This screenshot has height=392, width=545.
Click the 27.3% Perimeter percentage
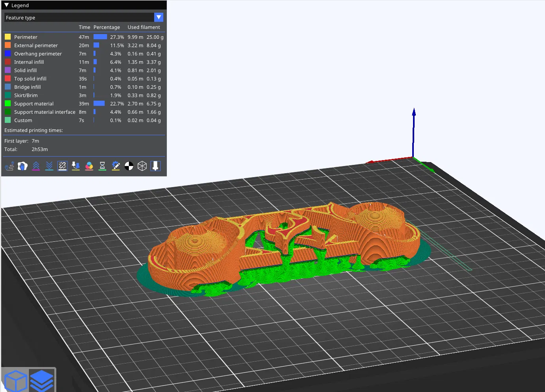coord(117,37)
